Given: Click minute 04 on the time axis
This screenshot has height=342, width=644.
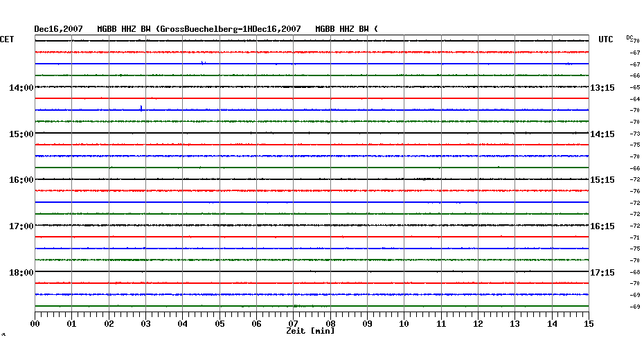Looking at the screenshot, I should point(183,324).
